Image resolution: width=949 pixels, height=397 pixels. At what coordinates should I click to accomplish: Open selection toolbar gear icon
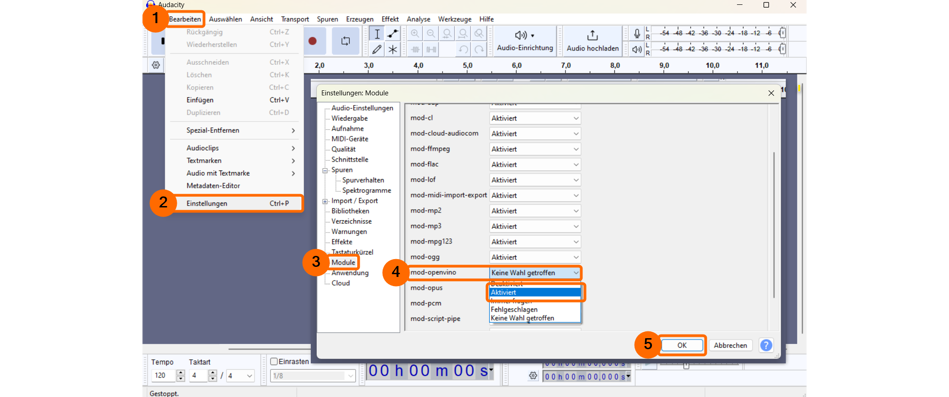(x=533, y=375)
